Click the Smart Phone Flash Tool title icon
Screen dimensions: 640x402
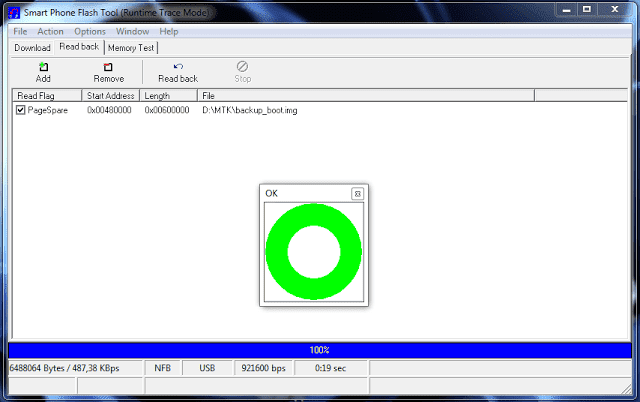14,13
